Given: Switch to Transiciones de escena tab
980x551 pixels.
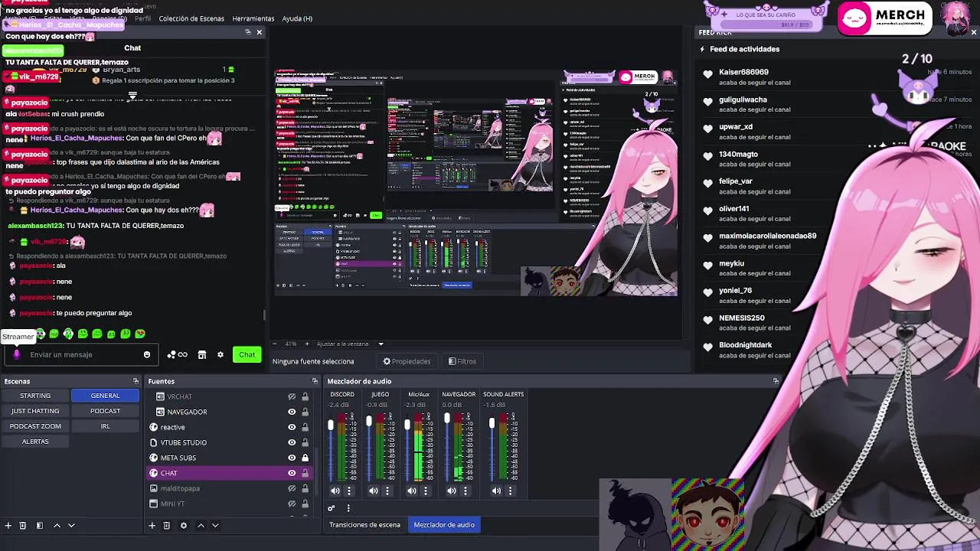Looking at the screenshot, I should click(x=364, y=525).
